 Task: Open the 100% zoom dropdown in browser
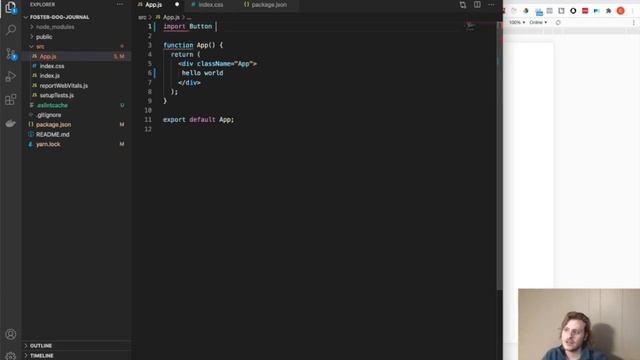(517, 22)
